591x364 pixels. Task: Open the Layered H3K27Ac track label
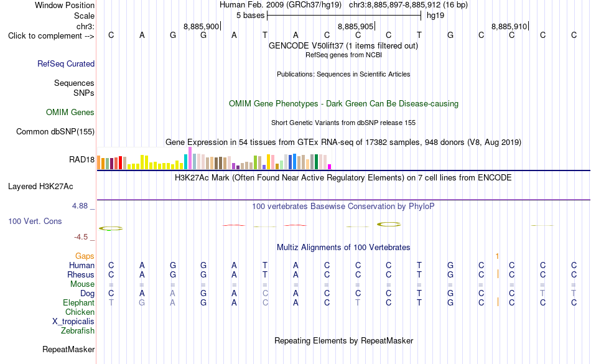tap(40, 186)
